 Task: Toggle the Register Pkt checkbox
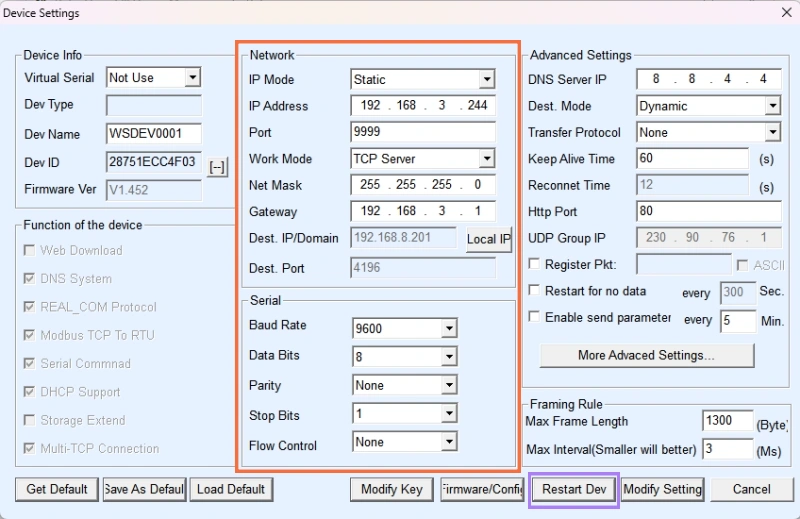[x=534, y=264]
